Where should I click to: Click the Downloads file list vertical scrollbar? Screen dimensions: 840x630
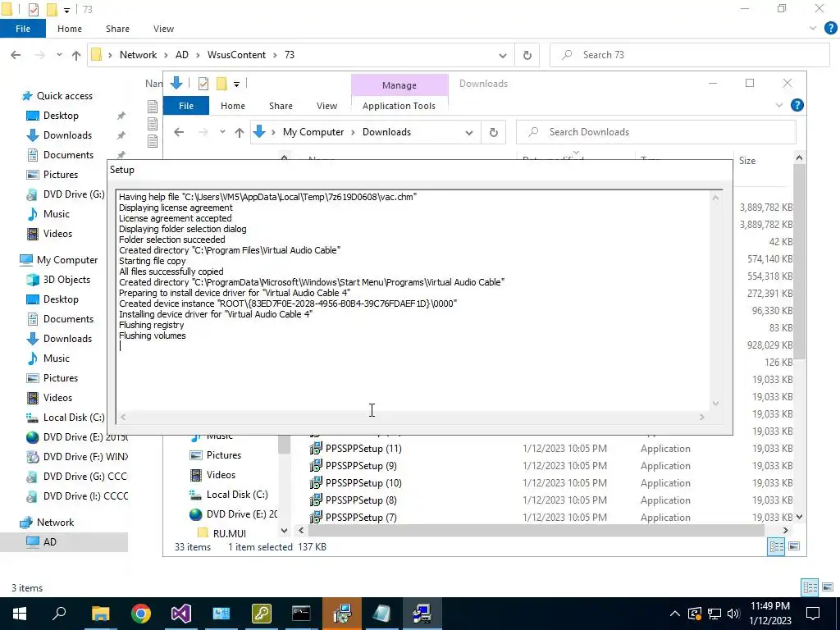click(799, 262)
